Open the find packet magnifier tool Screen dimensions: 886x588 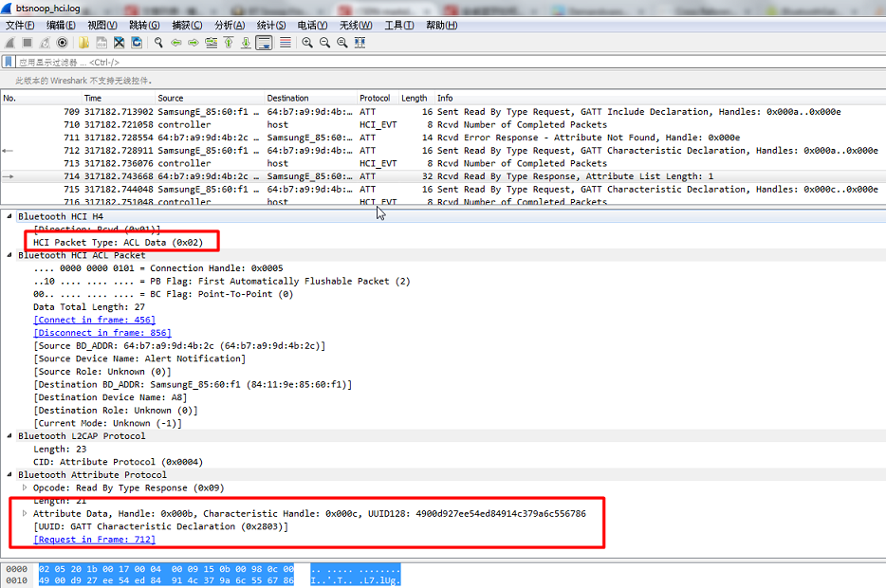[x=158, y=43]
